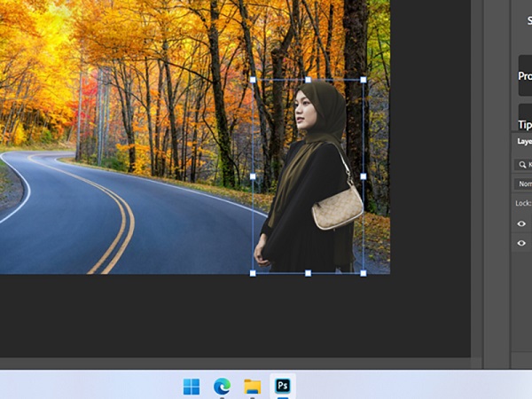532x399 pixels.
Task: Click the bottom-center transform handle
Action: 308,273
